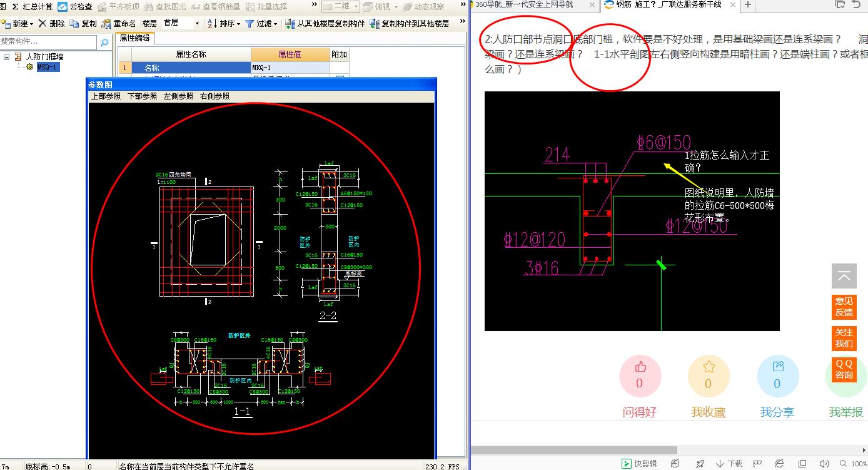Image resolution: width=868 pixels, height=470 pixels.
Task: Open 快剪辑 quick clip tool
Action: pos(638,464)
